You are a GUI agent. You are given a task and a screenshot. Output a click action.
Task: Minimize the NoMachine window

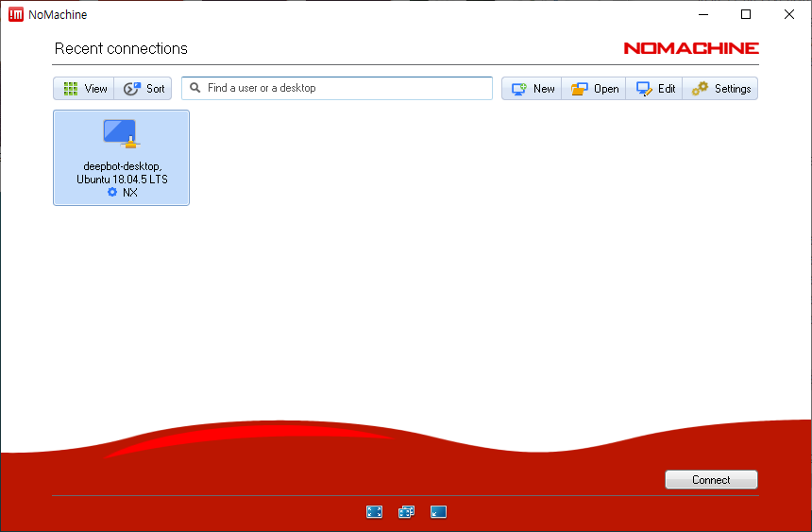(703, 14)
